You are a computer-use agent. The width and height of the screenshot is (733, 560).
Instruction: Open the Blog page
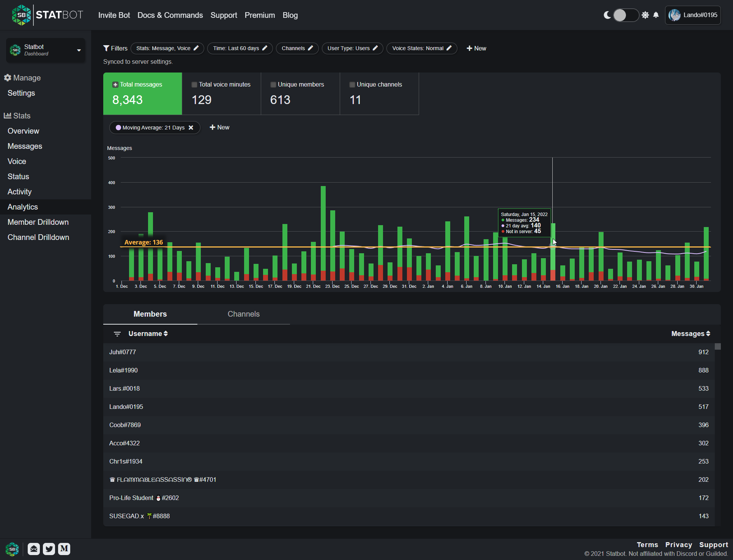coord(290,15)
